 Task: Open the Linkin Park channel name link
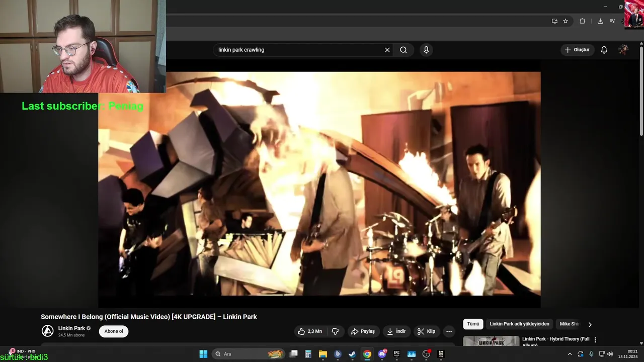71,328
